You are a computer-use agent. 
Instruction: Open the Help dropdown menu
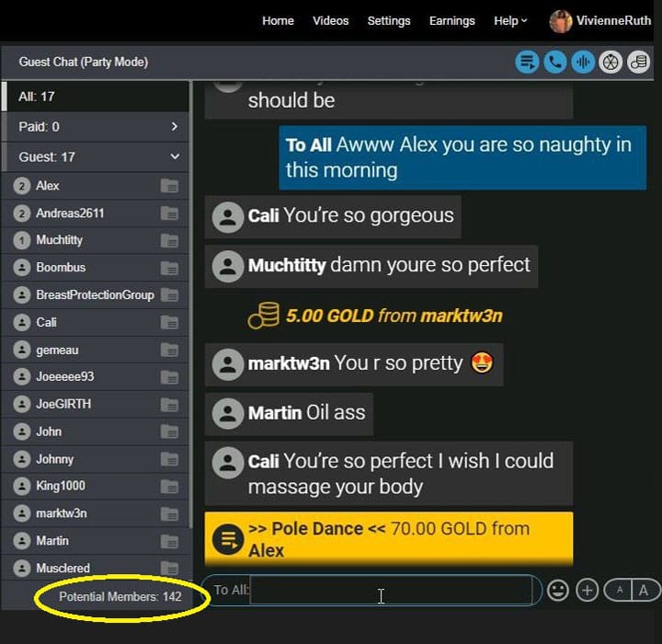pyautogui.click(x=510, y=21)
